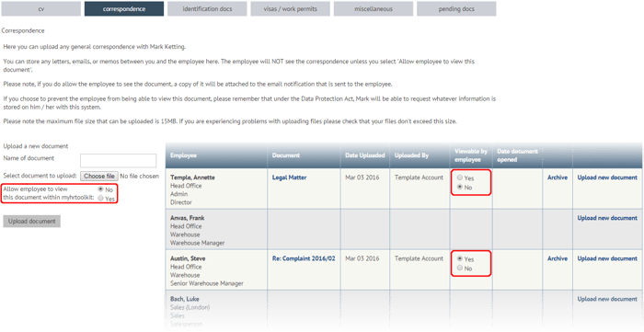Archive Austin, Steve's document
The image size is (644, 332).
(x=558, y=258)
